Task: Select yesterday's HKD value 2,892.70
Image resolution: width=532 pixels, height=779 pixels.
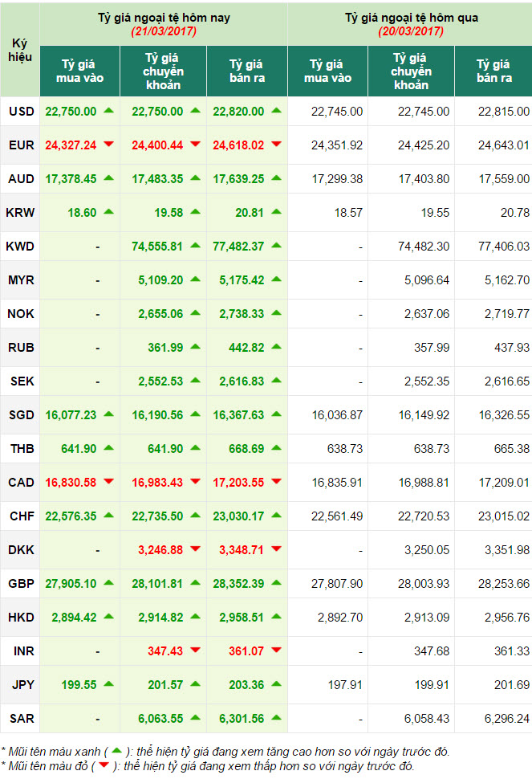Action: pos(340,617)
